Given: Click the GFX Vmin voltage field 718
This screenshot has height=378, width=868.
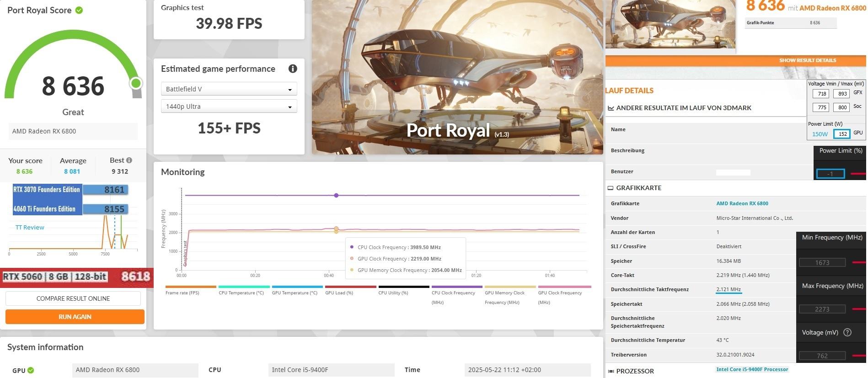Looking at the screenshot, I should pos(820,94).
